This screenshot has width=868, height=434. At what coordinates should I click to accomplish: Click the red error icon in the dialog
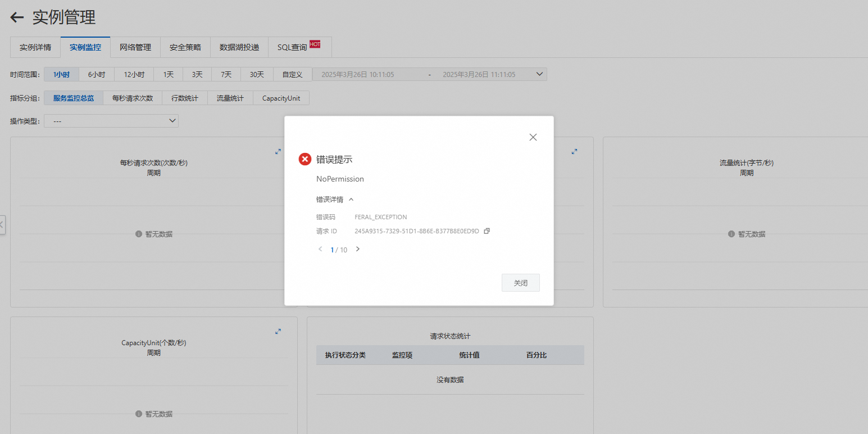click(x=305, y=159)
